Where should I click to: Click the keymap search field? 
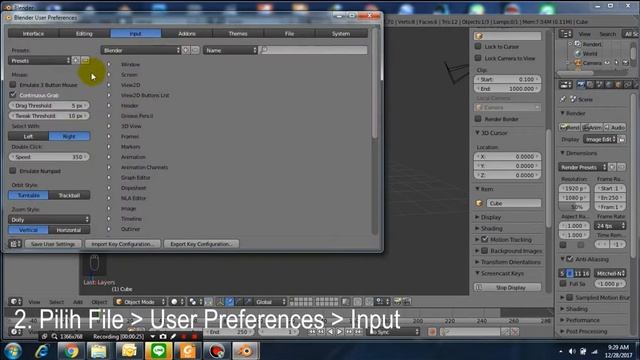pyautogui.click(x=313, y=50)
